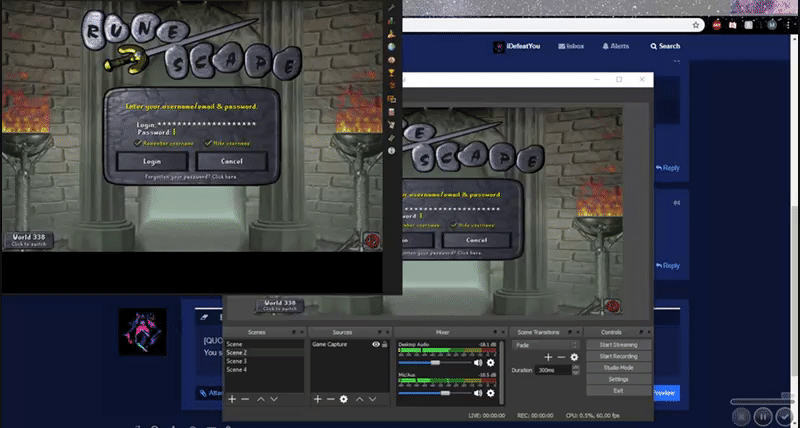
Task: Open the RuneLite bar-chart sidebar icon
Action: coord(391,21)
